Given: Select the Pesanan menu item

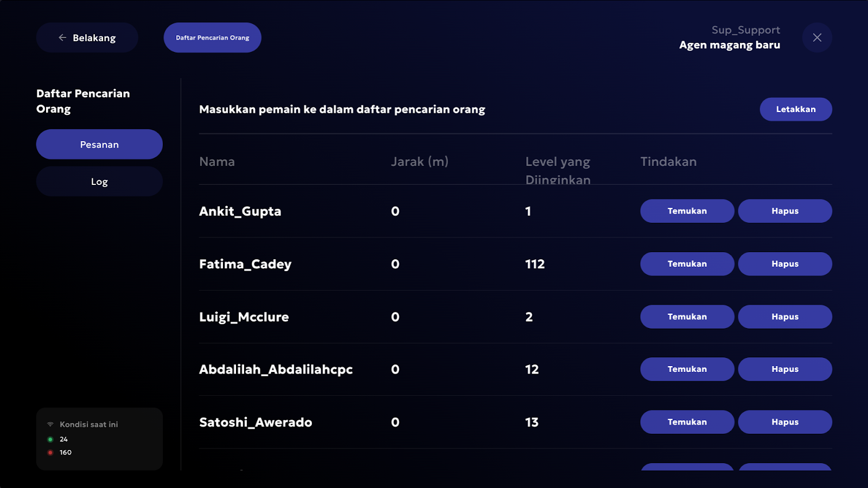Looking at the screenshot, I should [99, 144].
